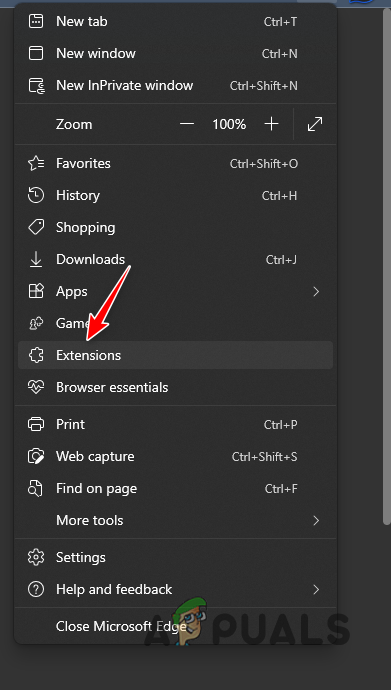Expand the Apps submenu chevron
391x690 pixels.
316,291
